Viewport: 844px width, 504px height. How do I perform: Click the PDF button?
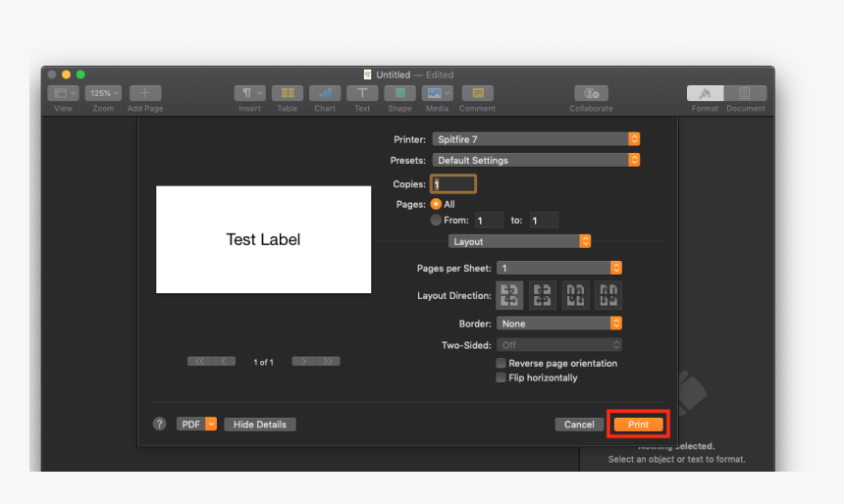click(190, 425)
